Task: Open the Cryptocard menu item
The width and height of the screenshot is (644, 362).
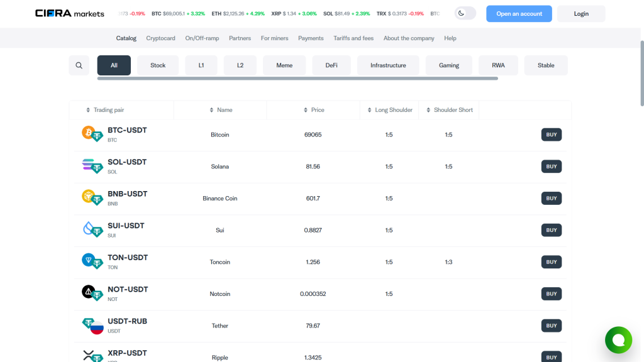Action: point(160,38)
